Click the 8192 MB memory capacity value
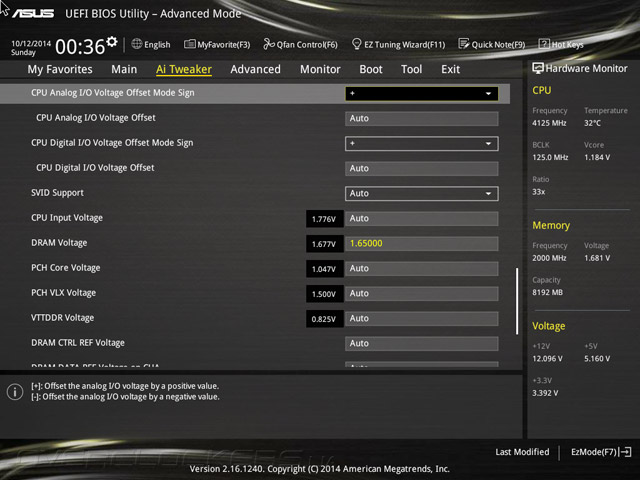This screenshot has height=480, width=640. (x=547, y=292)
